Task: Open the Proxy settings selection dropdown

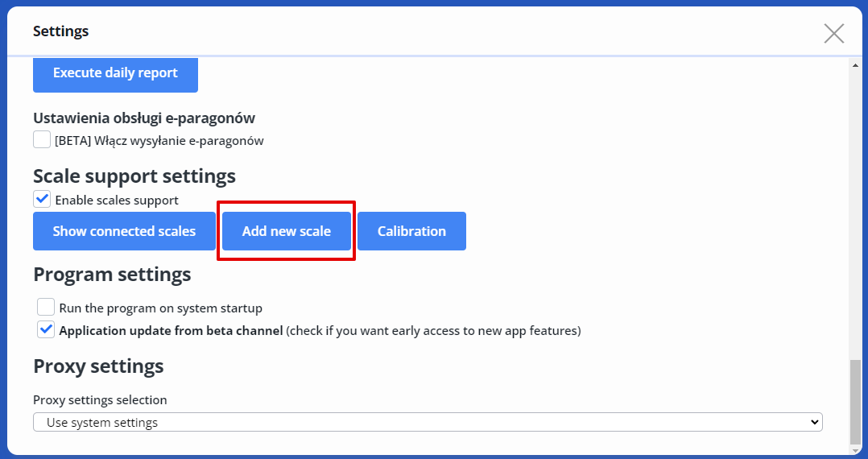Action: coord(428,422)
